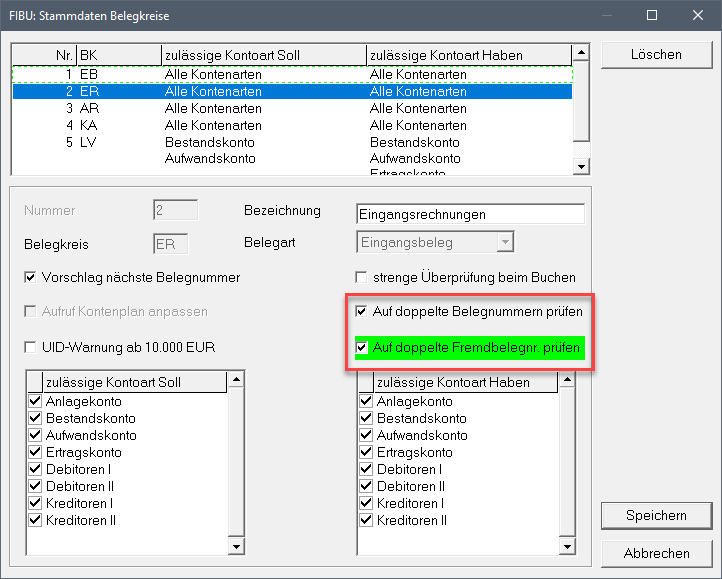The height and width of the screenshot is (579, 722).
Task: Uncheck Anlagekonto in Kontoart Soll list
Action: coord(35,401)
